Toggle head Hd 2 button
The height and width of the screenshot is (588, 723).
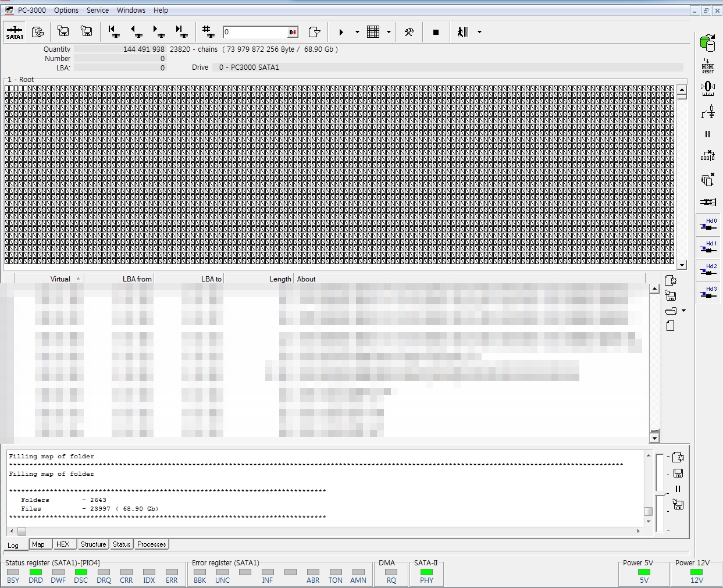click(708, 270)
